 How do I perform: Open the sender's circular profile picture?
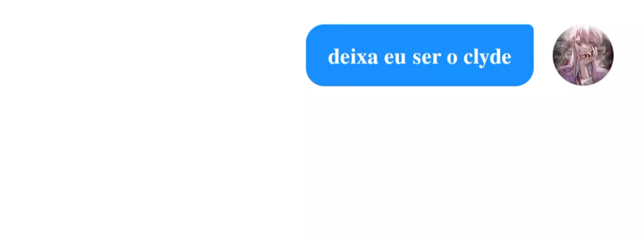[583, 55]
